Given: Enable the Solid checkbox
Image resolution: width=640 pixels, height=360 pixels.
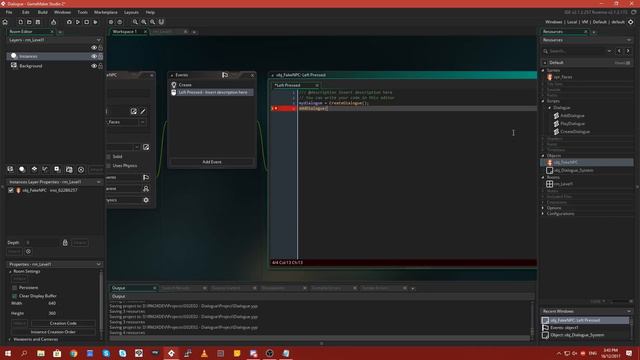Looking at the screenshot, I should click(x=109, y=157).
